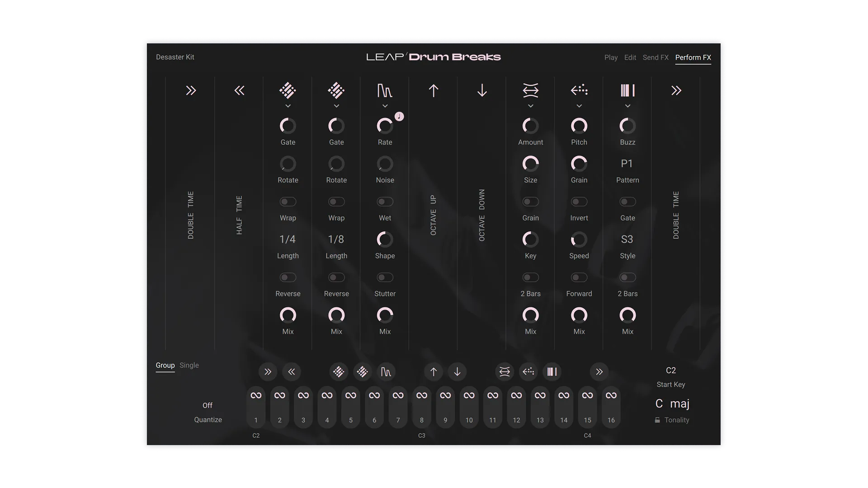868x488 pixels.
Task: Select the pattern effect icon above Buzz
Action: coord(627,90)
